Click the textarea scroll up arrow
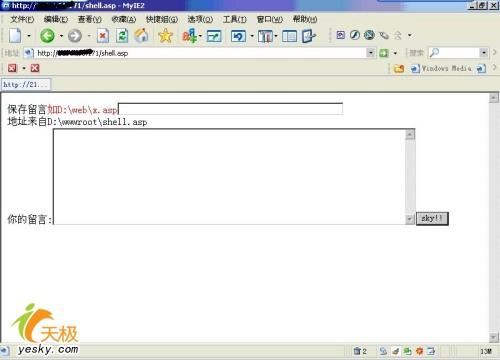This screenshot has width=500, height=360. (x=410, y=134)
